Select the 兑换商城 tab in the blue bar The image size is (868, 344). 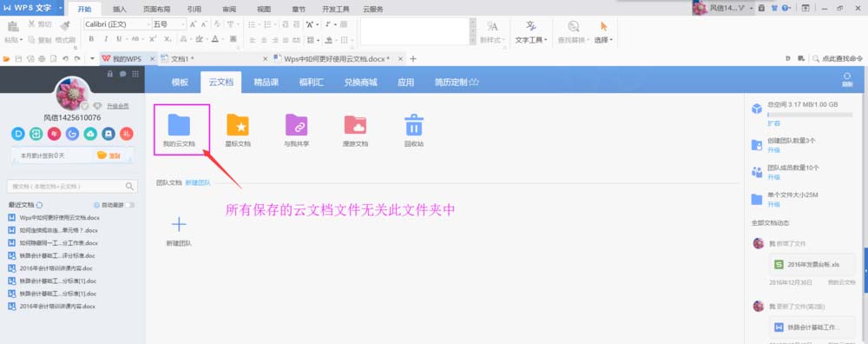tap(360, 82)
